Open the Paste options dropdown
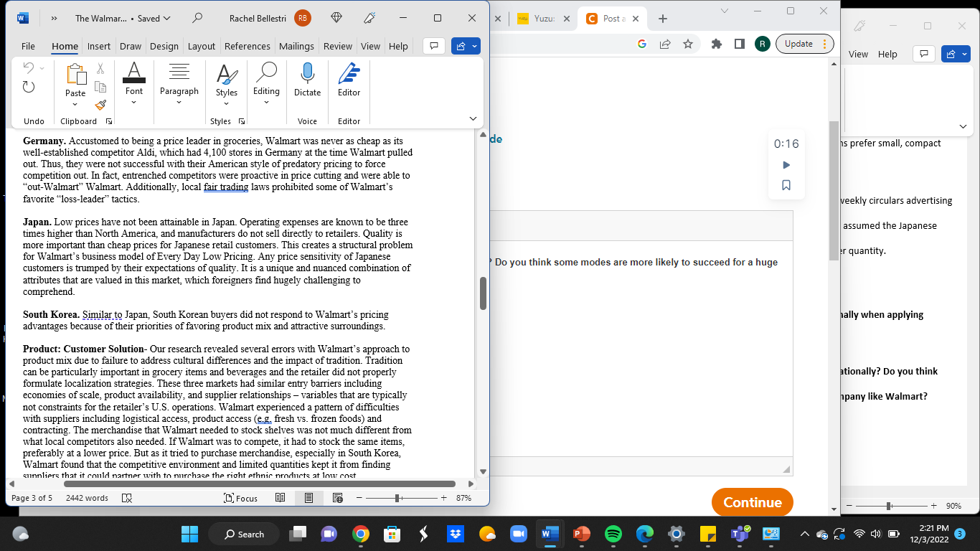This screenshot has width=980, height=551. point(75,105)
